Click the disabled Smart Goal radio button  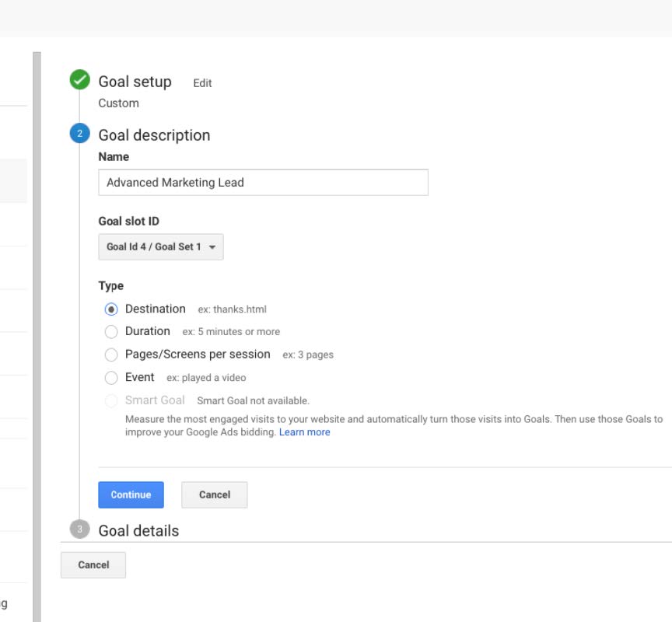point(111,400)
